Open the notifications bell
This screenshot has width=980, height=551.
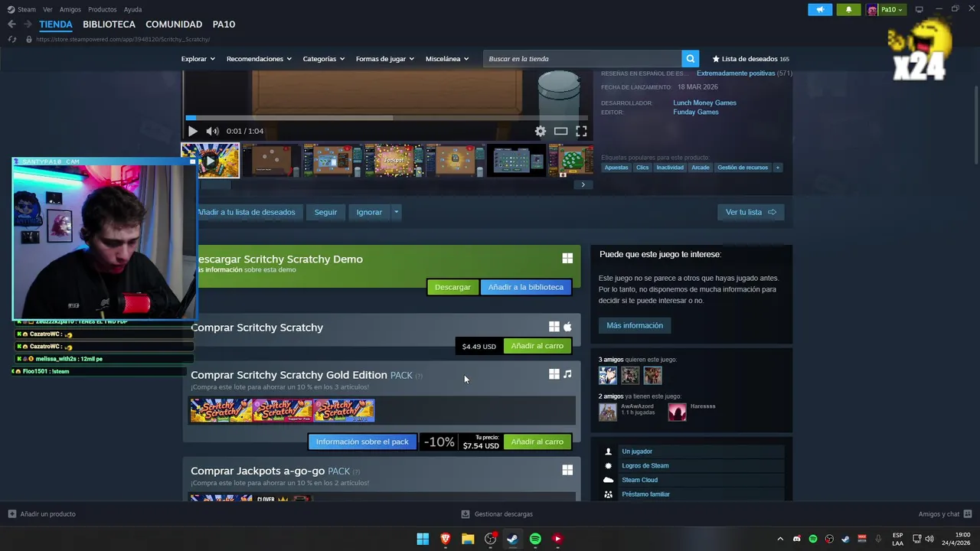tap(848, 9)
